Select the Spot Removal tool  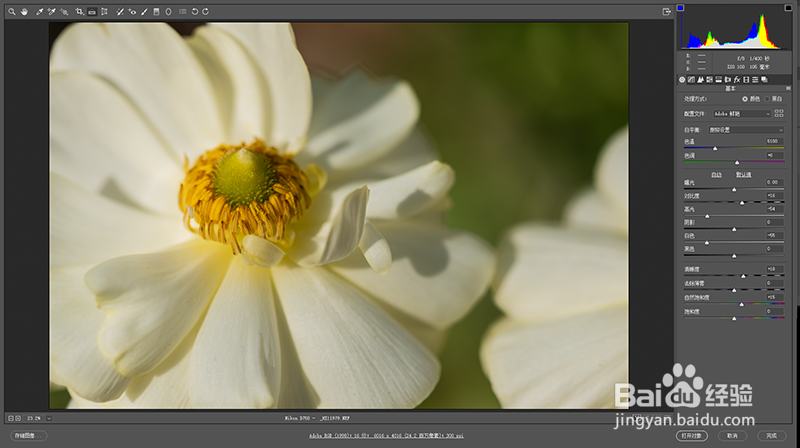pos(120,12)
